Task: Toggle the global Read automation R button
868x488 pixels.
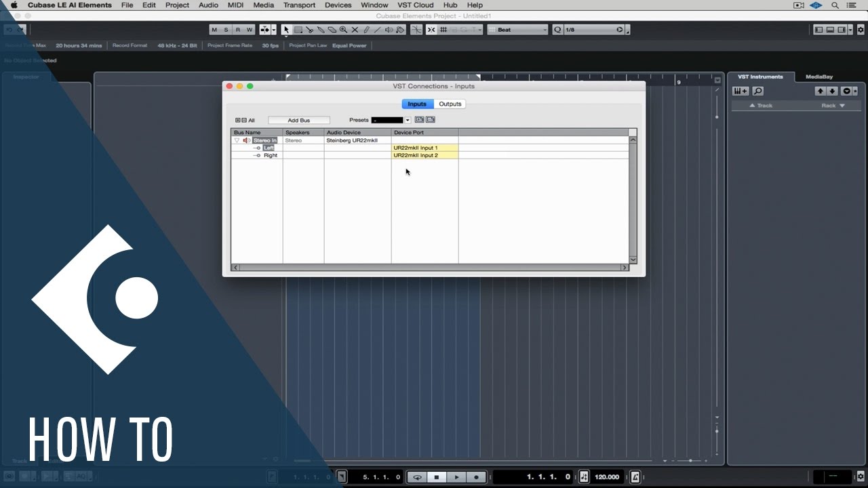Action: click(x=237, y=30)
